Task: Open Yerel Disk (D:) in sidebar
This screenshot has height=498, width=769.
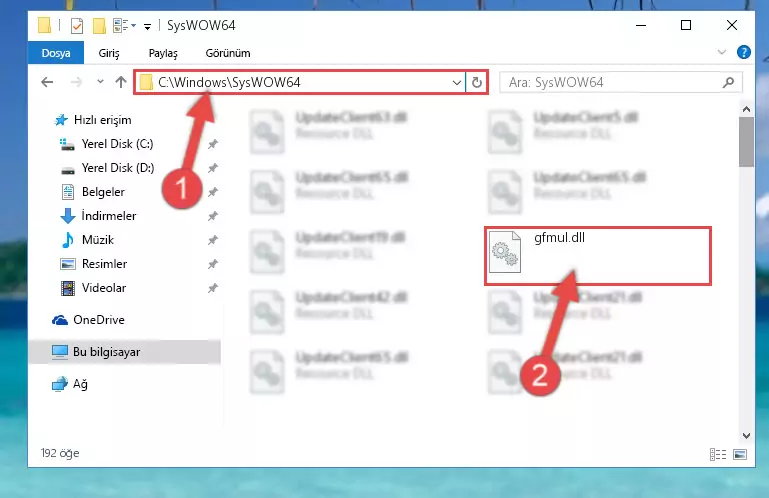Action: (118, 168)
